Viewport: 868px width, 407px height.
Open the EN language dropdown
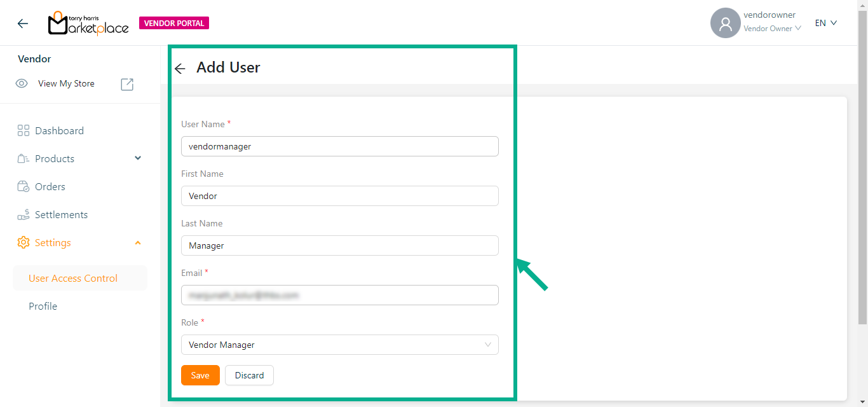(826, 23)
